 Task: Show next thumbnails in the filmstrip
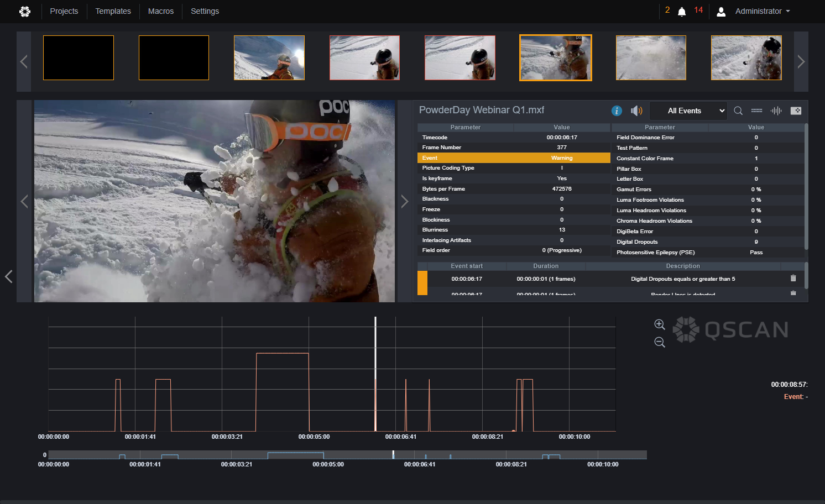point(801,61)
